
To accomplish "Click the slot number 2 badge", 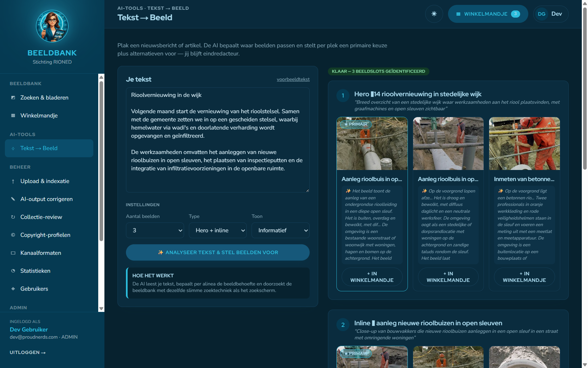I will click(x=343, y=325).
